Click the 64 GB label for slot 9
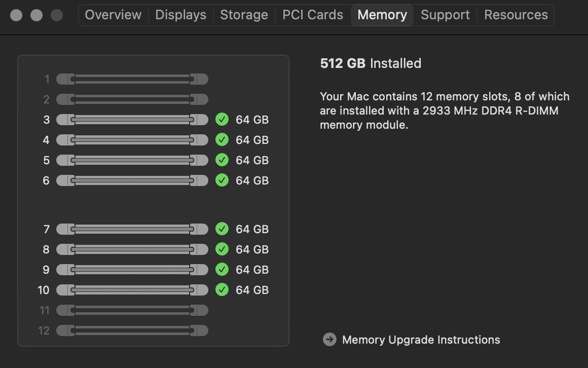Image resolution: width=588 pixels, height=368 pixels. (x=252, y=270)
